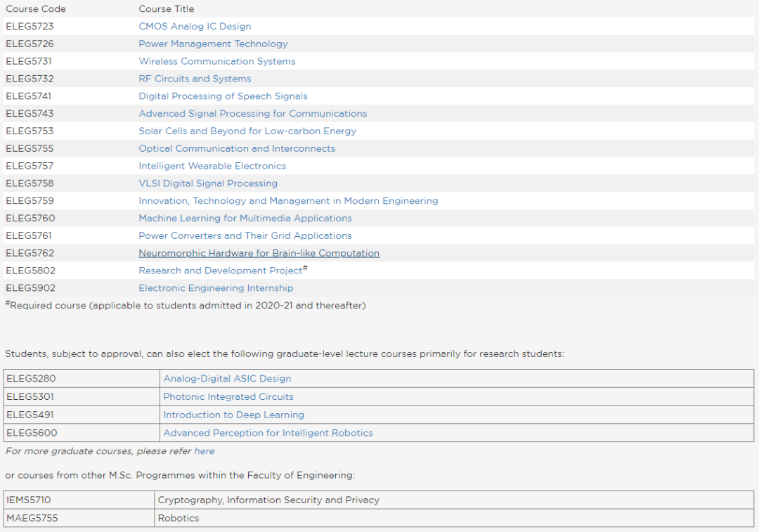Select Wireless Communication Systems link
The width and height of the screenshot is (759, 532).
click(x=217, y=61)
